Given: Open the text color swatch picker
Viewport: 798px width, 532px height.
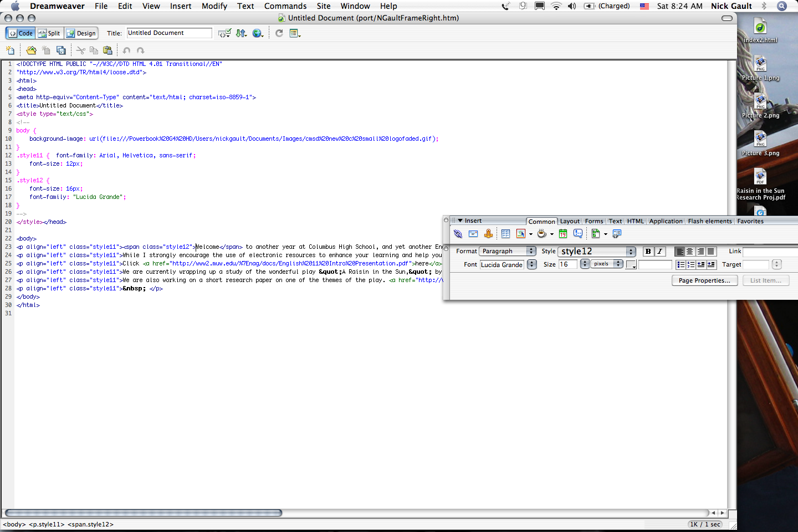Looking at the screenshot, I should tap(631, 265).
